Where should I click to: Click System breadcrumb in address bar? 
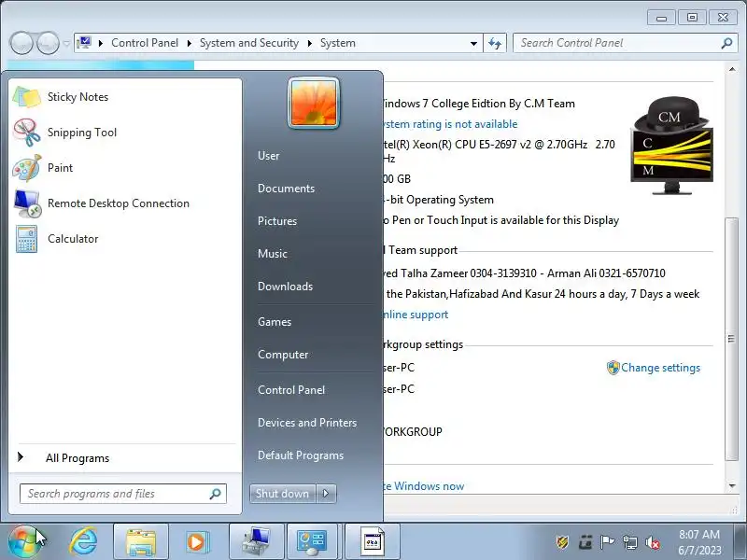338,43
